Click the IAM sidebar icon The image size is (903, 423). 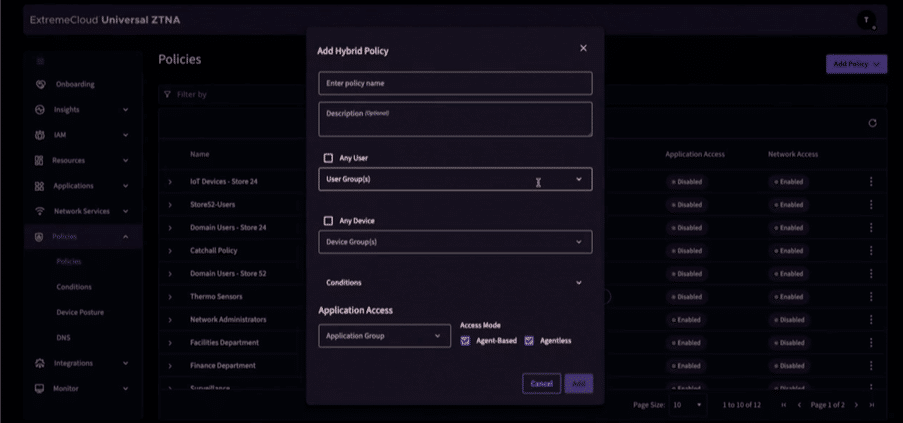40,134
